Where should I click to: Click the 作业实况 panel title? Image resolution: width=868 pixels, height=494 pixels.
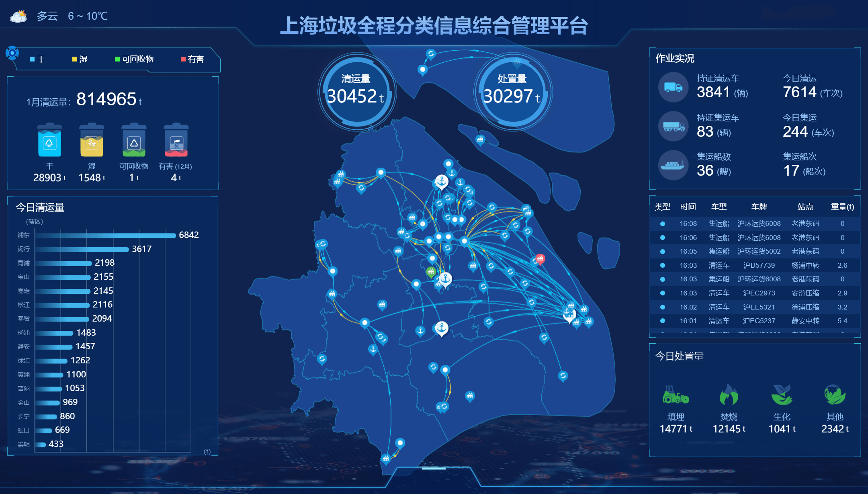tap(675, 58)
